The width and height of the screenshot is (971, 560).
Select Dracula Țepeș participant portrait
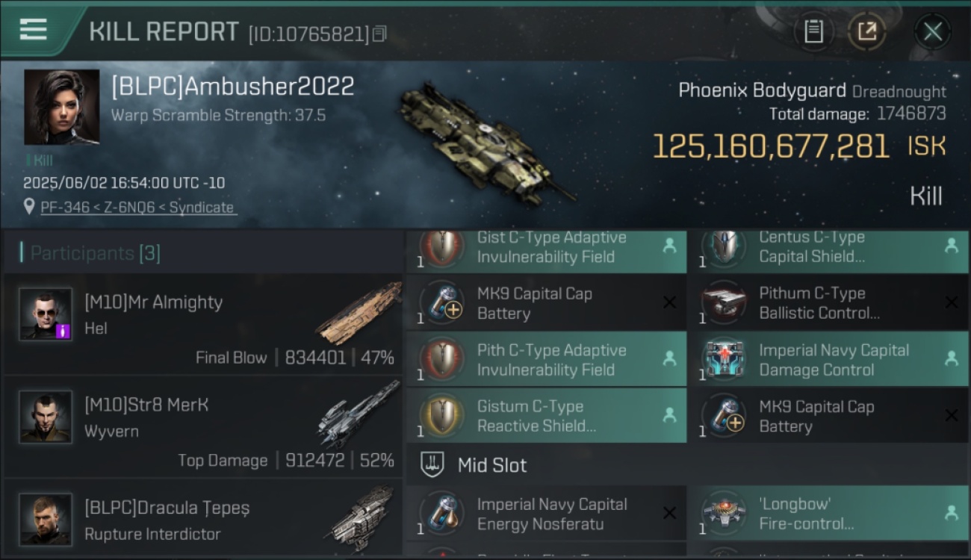tap(46, 519)
